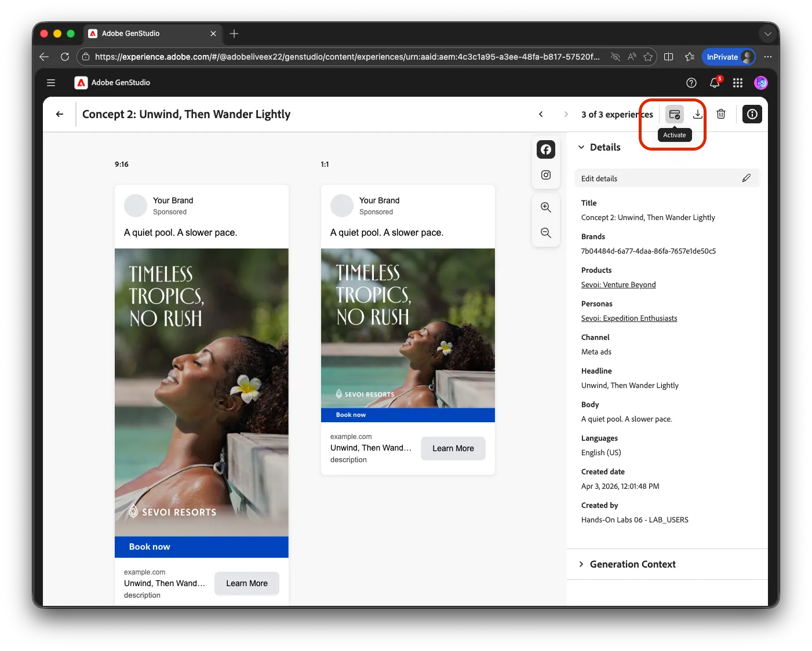Click the Edit details pencil icon
This screenshot has height=651, width=812.
(747, 178)
